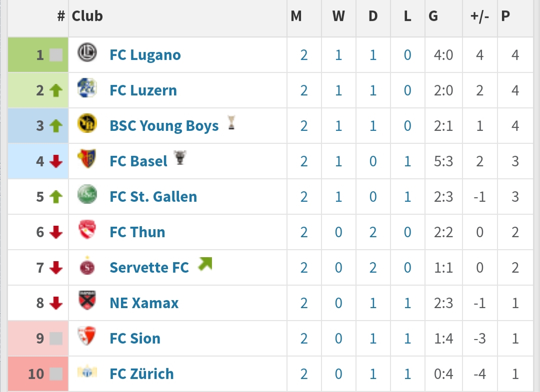Screen dimensions: 540x392
Task: Open the FC Thun club link
Action: point(137,232)
